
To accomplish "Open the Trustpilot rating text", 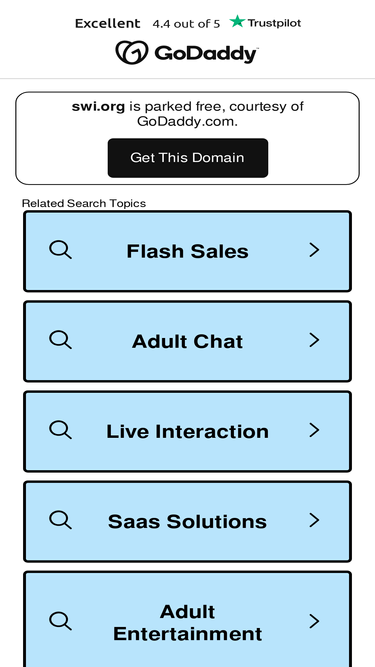I will [186, 24].
